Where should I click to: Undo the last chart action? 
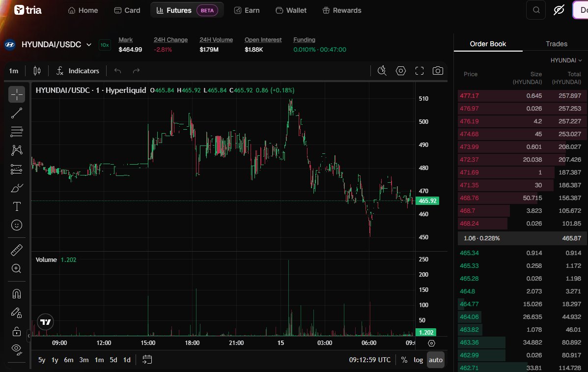coord(118,71)
